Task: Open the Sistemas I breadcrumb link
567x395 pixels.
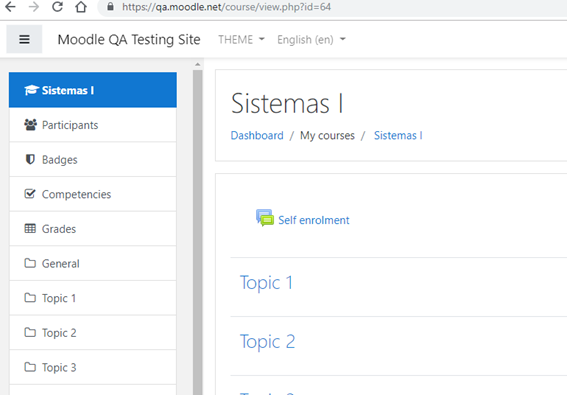Action: [398, 135]
